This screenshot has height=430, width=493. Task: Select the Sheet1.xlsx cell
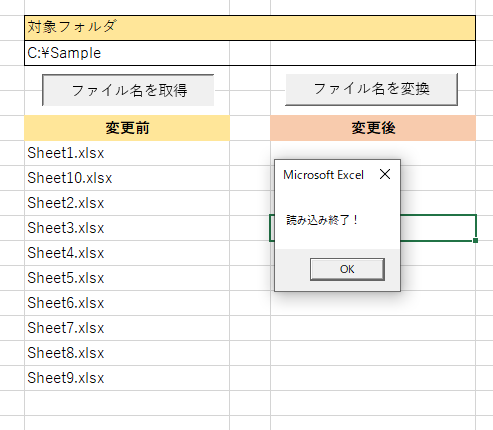point(127,153)
